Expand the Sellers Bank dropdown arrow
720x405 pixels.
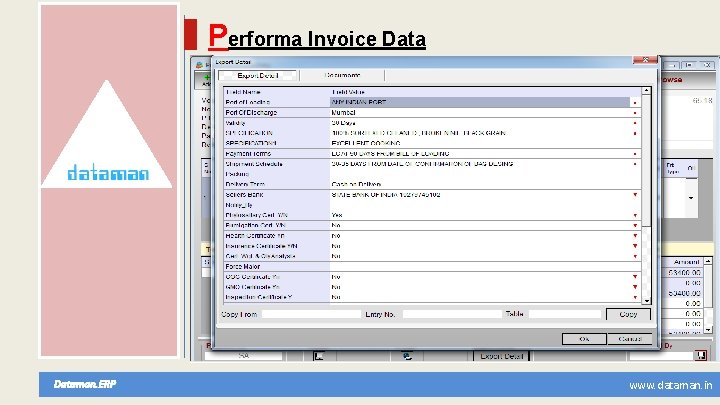pos(635,195)
